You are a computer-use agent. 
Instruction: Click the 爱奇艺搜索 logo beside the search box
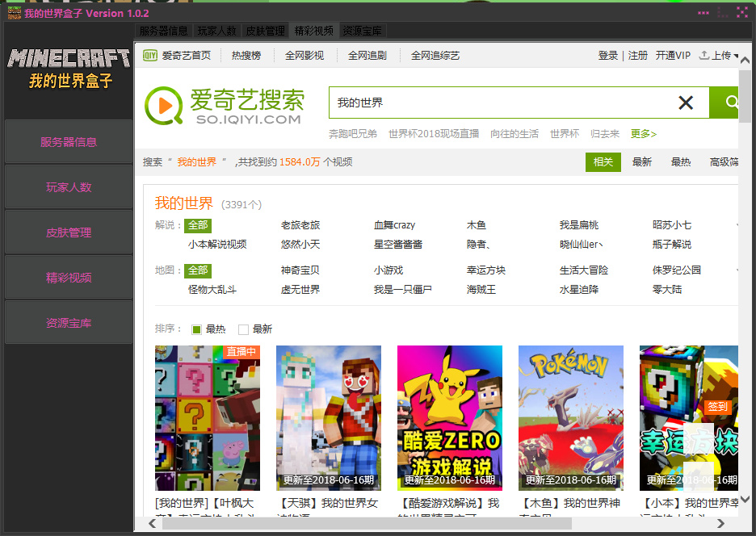[225, 106]
